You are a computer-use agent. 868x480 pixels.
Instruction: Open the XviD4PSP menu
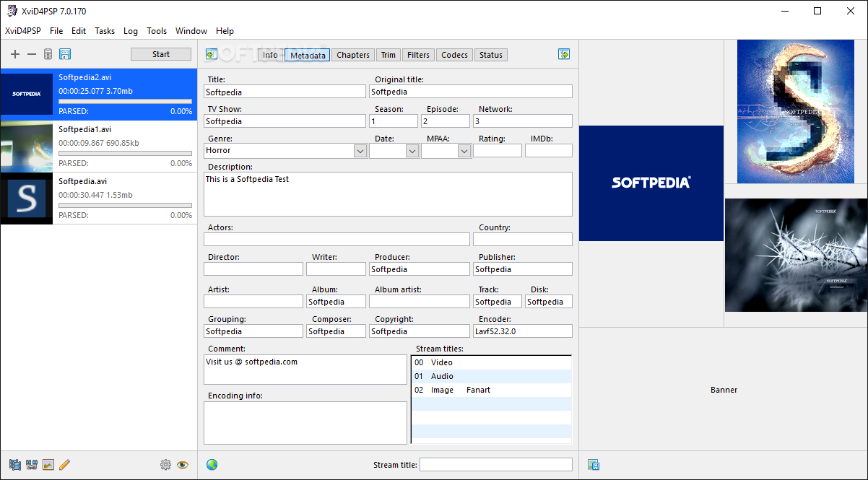[x=23, y=31]
